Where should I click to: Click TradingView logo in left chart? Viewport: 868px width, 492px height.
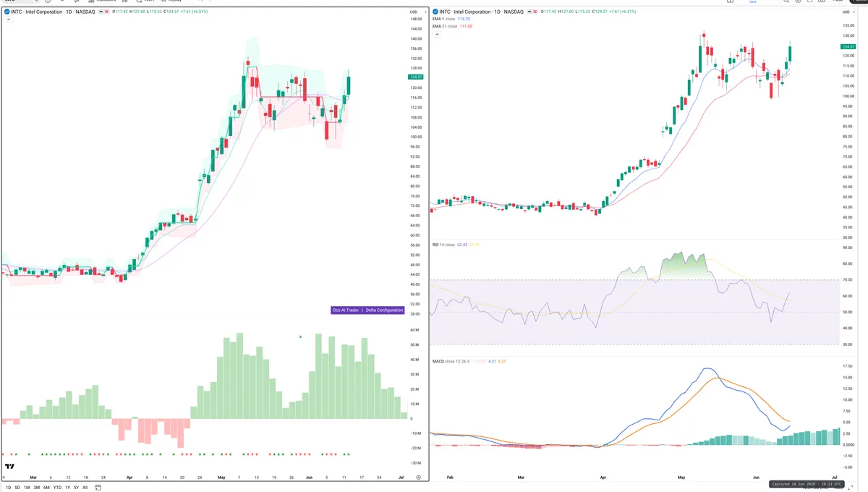pyautogui.click(x=10, y=467)
